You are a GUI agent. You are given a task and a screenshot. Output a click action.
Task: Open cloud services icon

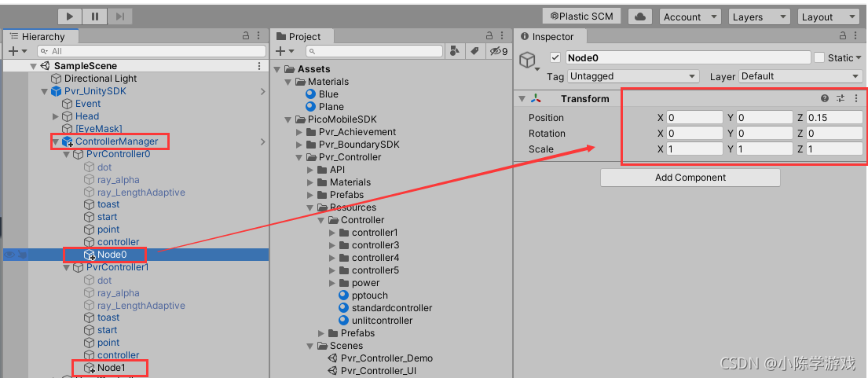click(640, 17)
